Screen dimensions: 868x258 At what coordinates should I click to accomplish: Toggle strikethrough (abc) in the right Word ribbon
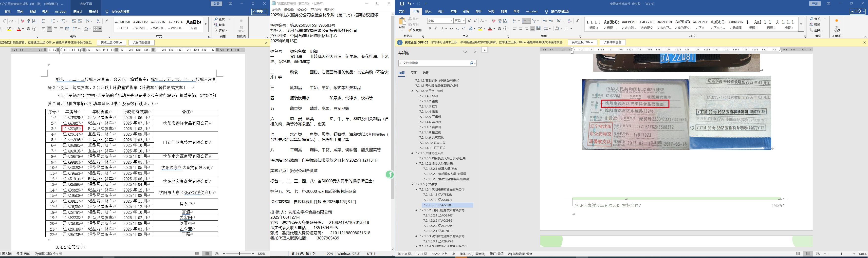click(451, 29)
